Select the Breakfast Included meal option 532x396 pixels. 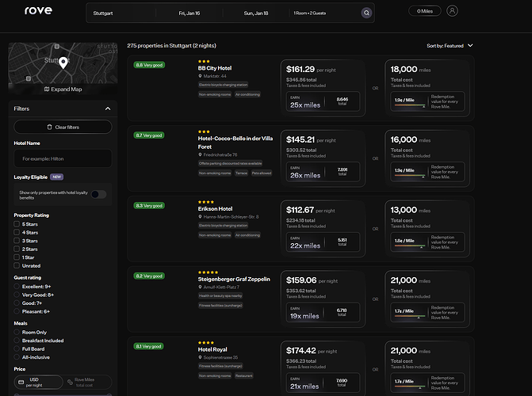pos(17,341)
